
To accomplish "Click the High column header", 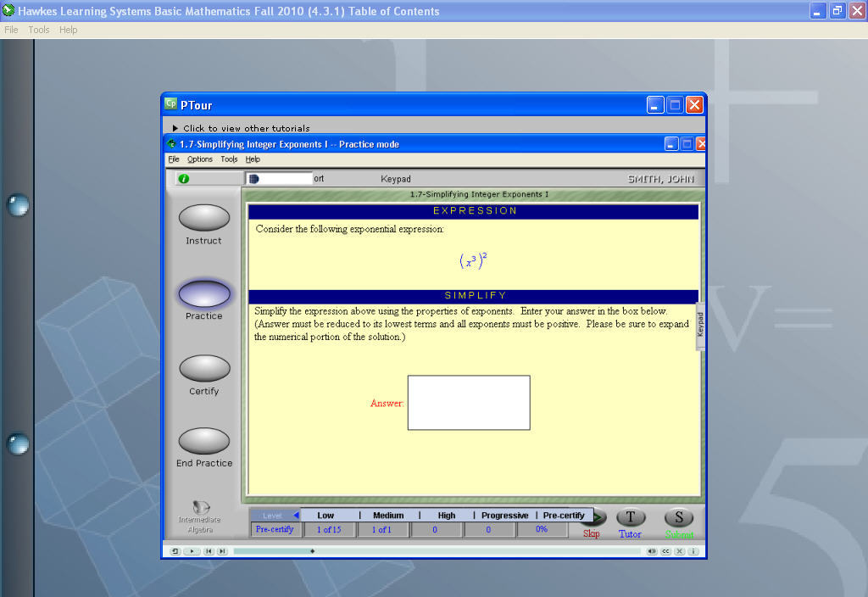I will click(x=446, y=515).
